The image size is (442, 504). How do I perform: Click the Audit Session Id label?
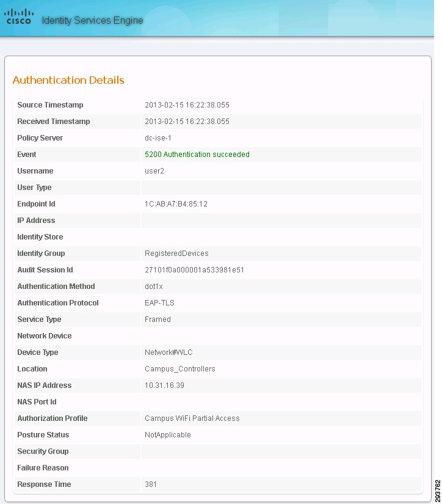click(45, 270)
